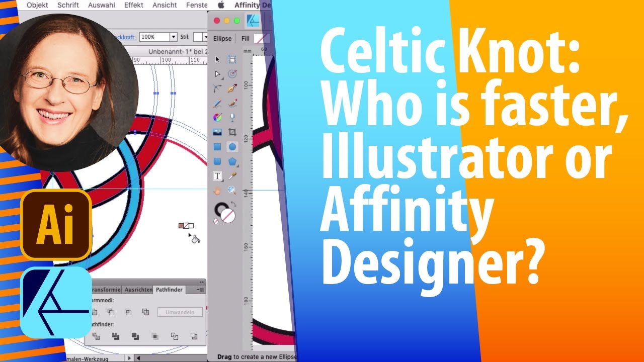Select the Artboard tool in Affinity
The image size is (644, 362).
232,59
